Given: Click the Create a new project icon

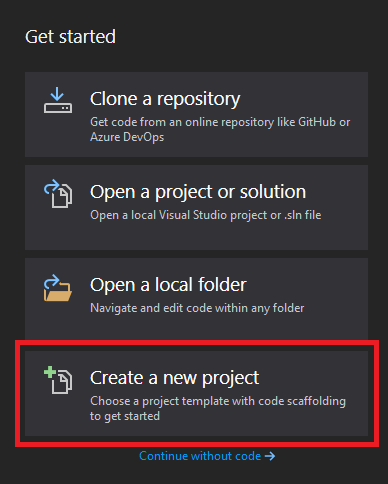Looking at the screenshot, I should [x=58, y=380].
